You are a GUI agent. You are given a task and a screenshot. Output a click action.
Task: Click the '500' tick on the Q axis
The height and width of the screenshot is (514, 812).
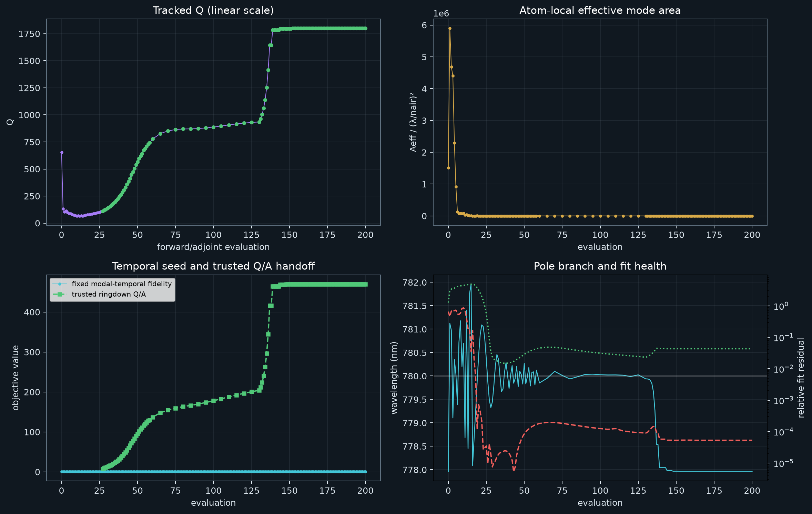[32, 169]
